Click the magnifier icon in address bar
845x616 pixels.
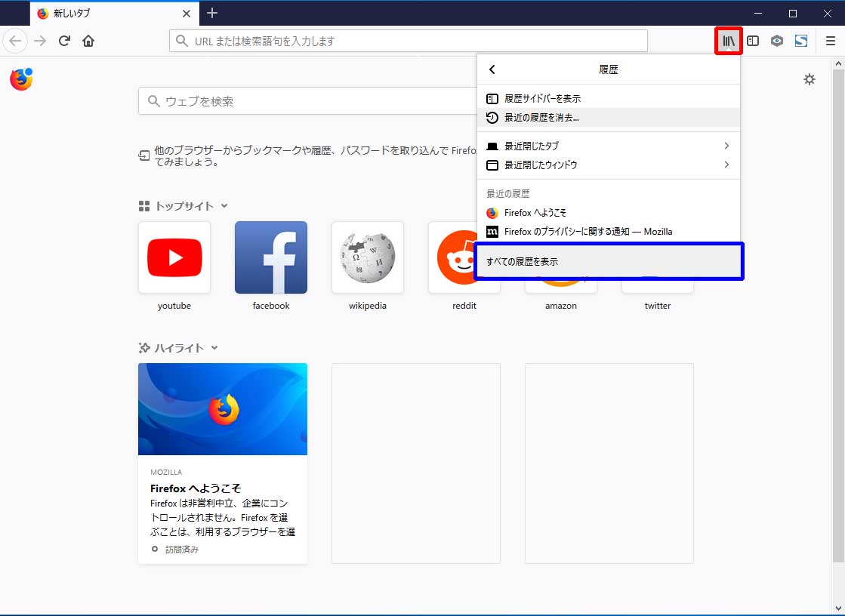(182, 41)
